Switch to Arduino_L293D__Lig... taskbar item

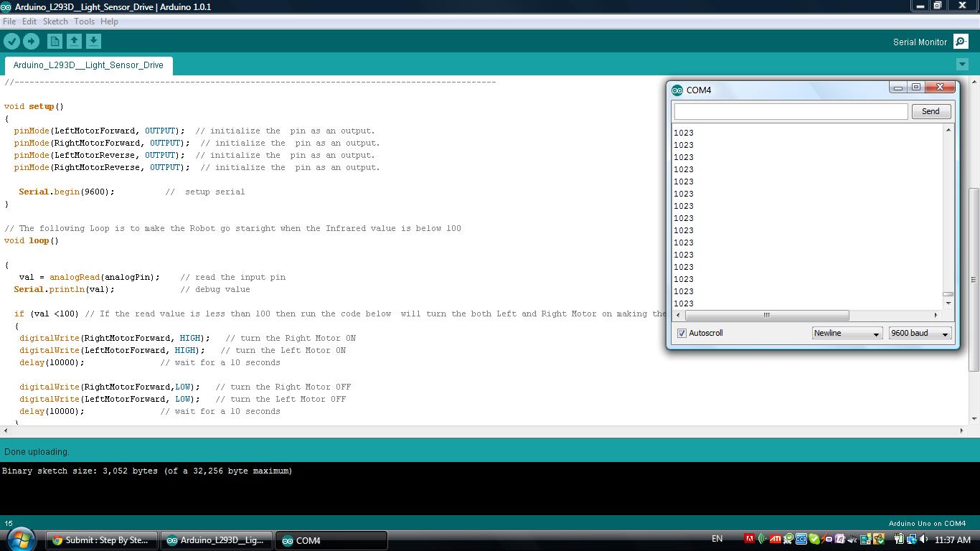coord(217,540)
